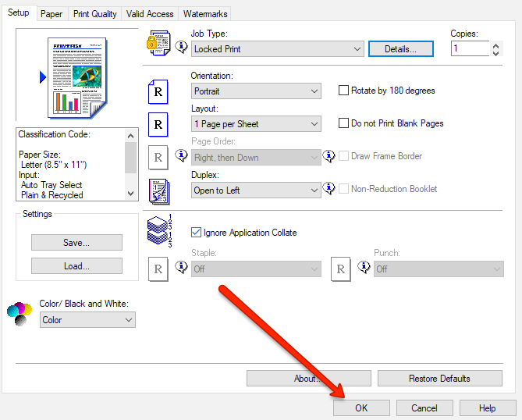The height and width of the screenshot is (420, 522).
Task: Check Do not Print Blank Pages
Action: (x=343, y=123)
